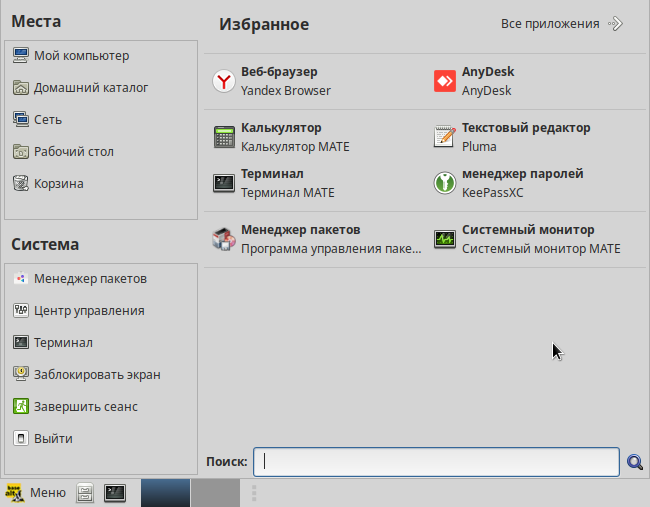The image size is (650, 507).
Task: Click the KeePassXC subtitle text
Action: pyautogui.click(x=493, y=193)
